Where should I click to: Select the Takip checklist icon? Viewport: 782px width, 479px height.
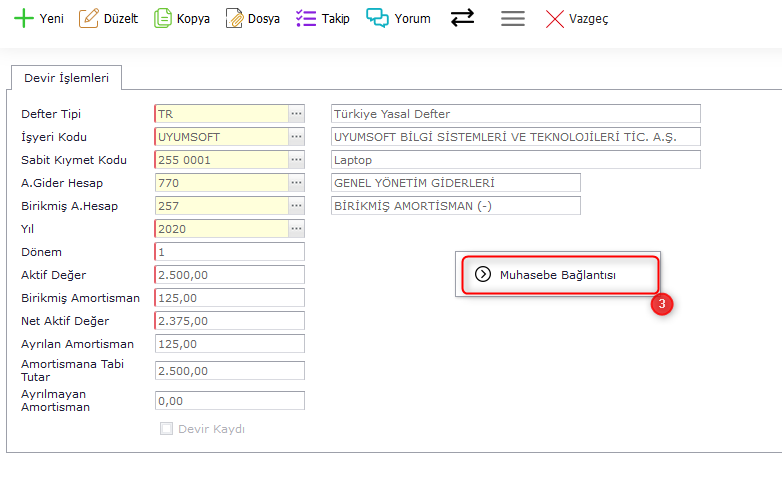tap(306, 18)
